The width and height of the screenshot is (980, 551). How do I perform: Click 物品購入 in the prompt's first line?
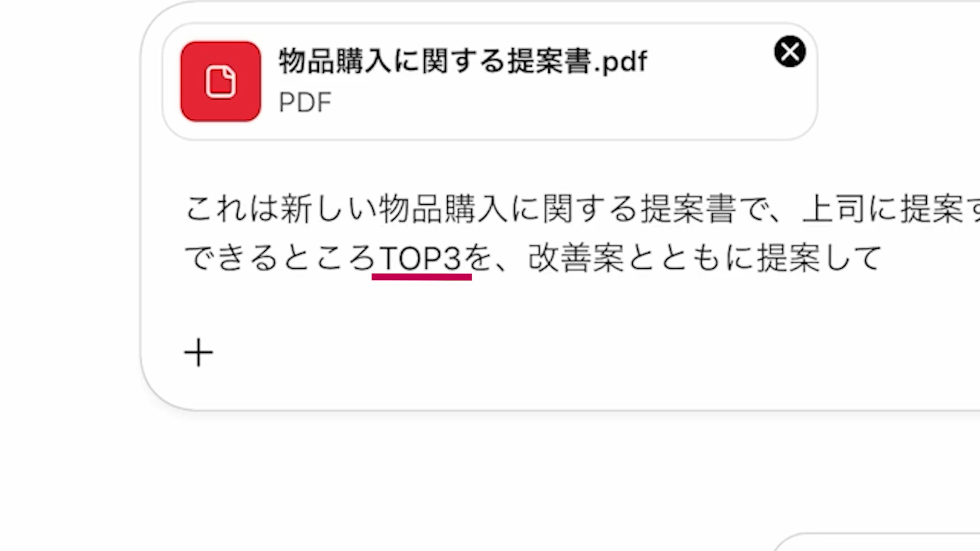[443, 209]
